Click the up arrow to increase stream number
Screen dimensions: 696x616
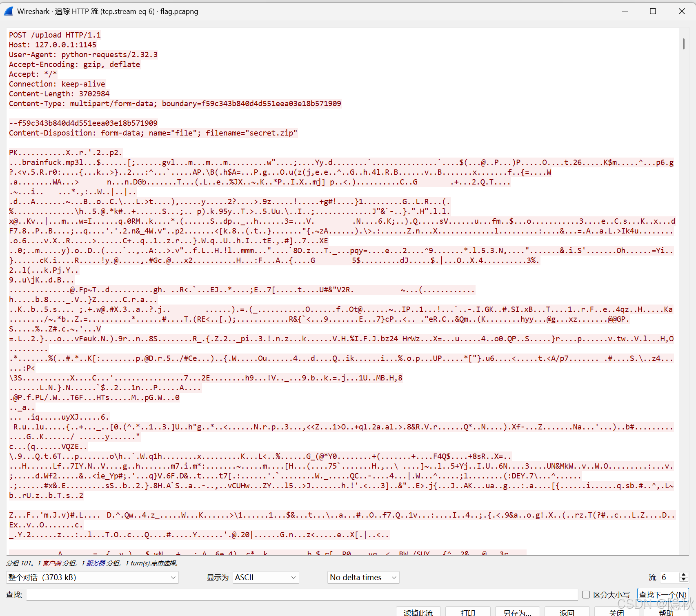(683, 575)
